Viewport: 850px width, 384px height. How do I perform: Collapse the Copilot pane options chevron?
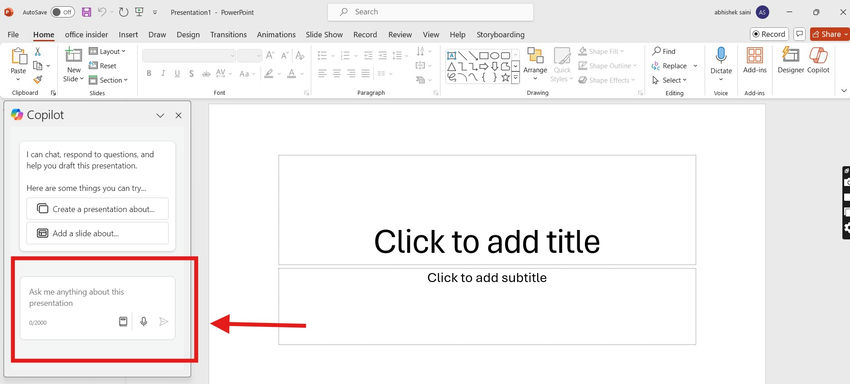(x=160, y=116)
